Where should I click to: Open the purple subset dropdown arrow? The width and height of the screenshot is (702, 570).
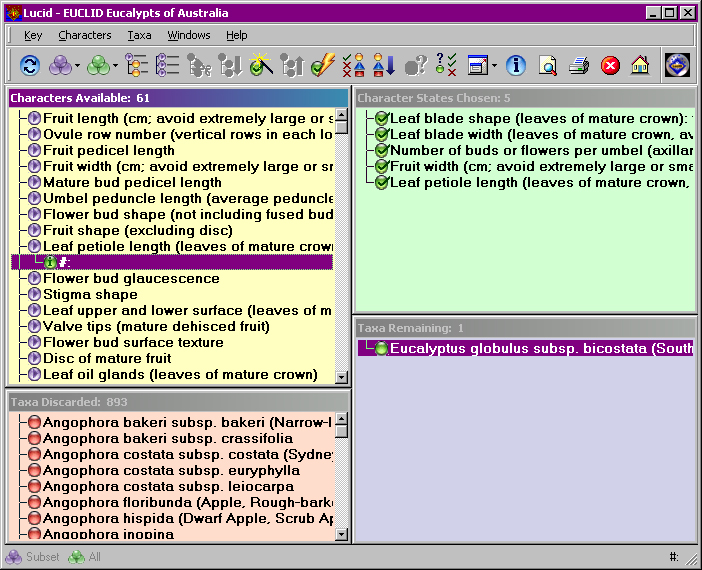click(x=77, y=66)
